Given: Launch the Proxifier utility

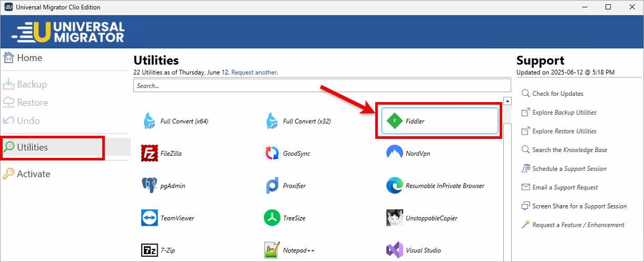Looking at the screenshot, I should pyautogui.click(x=272, y=186).
